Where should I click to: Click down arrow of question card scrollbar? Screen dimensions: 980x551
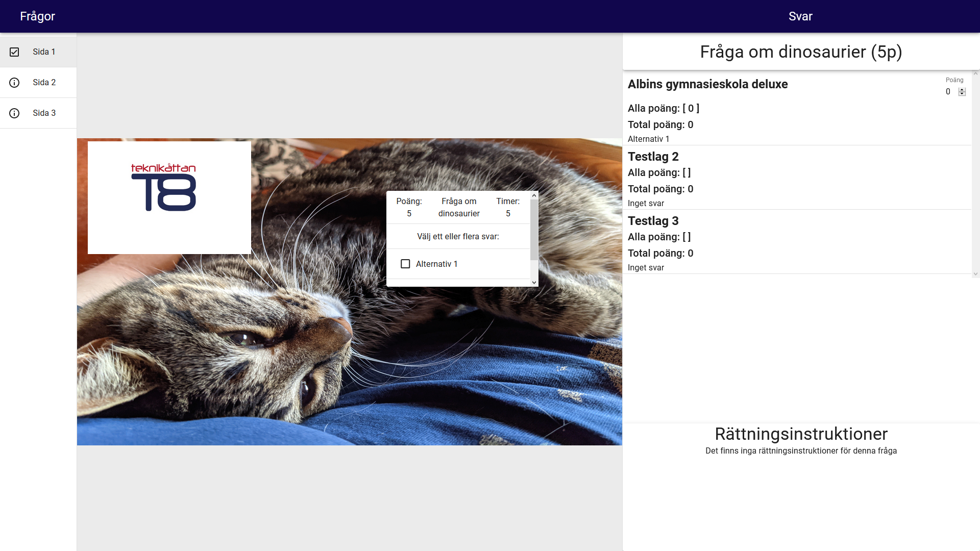tap(534, 282)
